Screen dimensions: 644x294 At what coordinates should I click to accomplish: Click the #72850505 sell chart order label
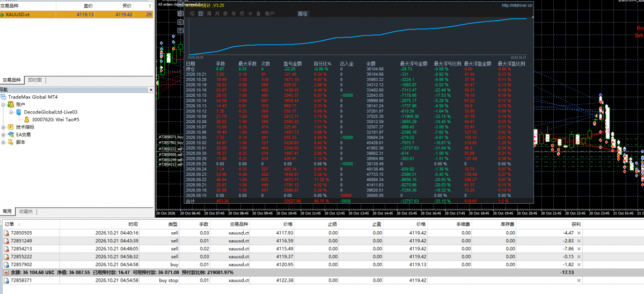(171, 154)
